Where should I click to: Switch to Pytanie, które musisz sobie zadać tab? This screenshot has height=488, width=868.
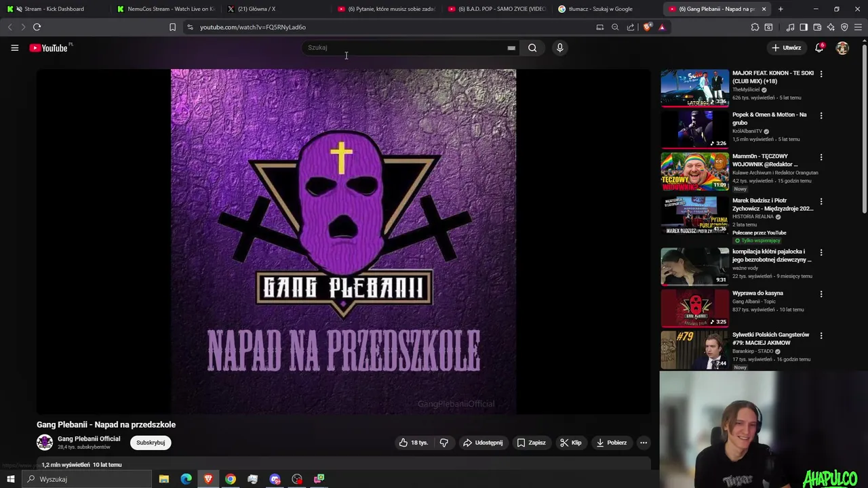point(385,9)
